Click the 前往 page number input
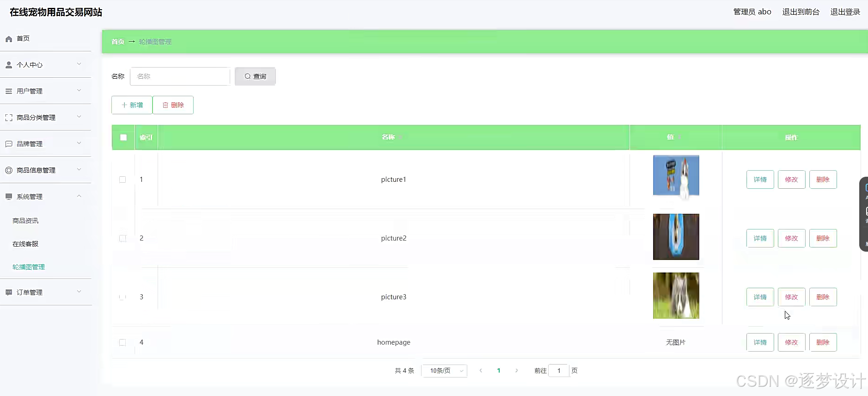The width and height of the screenshot is (868, 396). (x=559, y=371)
